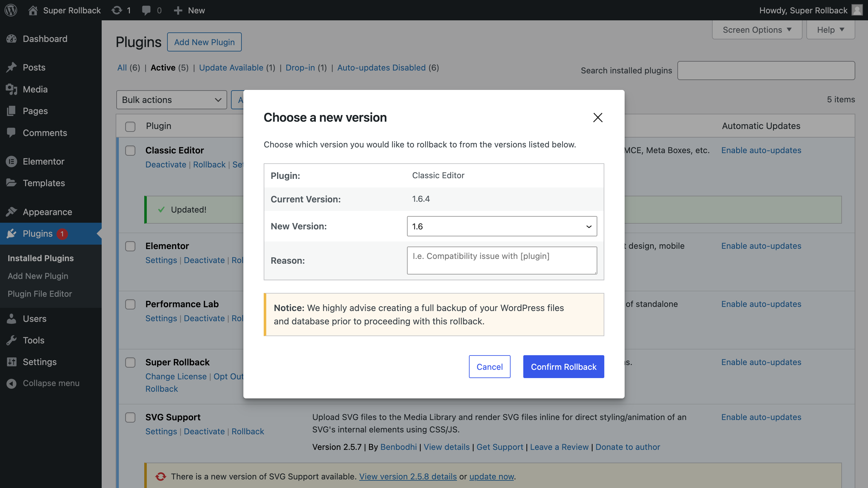Open the New Version dropdown
This screenshot has height=488, width=868.
pyautogui.click(x=502, y=226)
